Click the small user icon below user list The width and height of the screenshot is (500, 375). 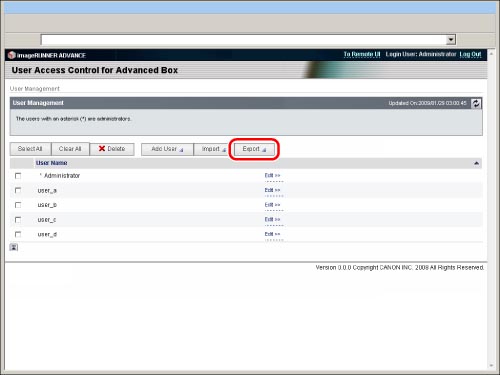coord(14,247)
